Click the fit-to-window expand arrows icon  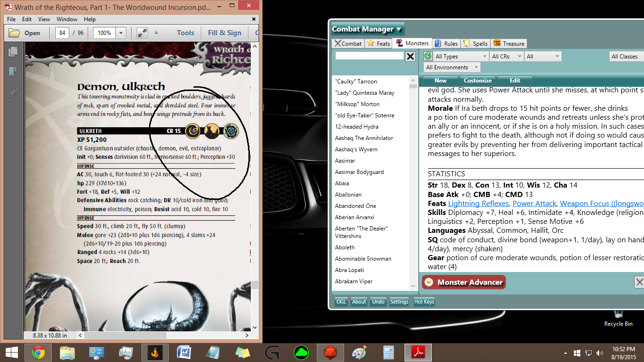point(142,33)
